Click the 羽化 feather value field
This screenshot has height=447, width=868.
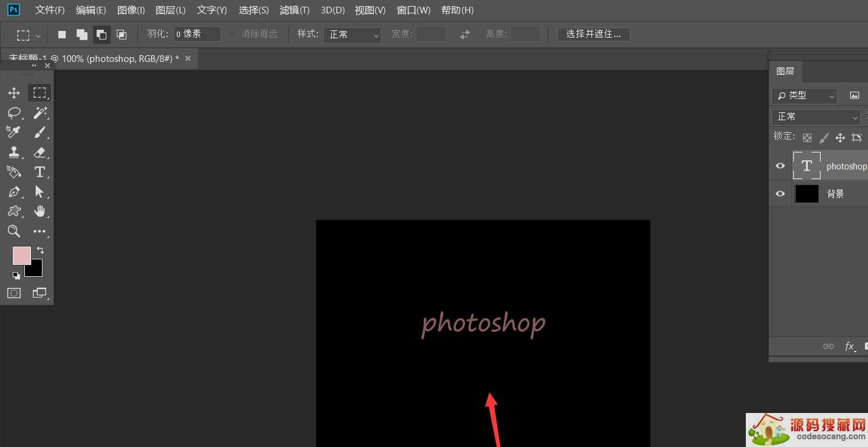(197, 34)
